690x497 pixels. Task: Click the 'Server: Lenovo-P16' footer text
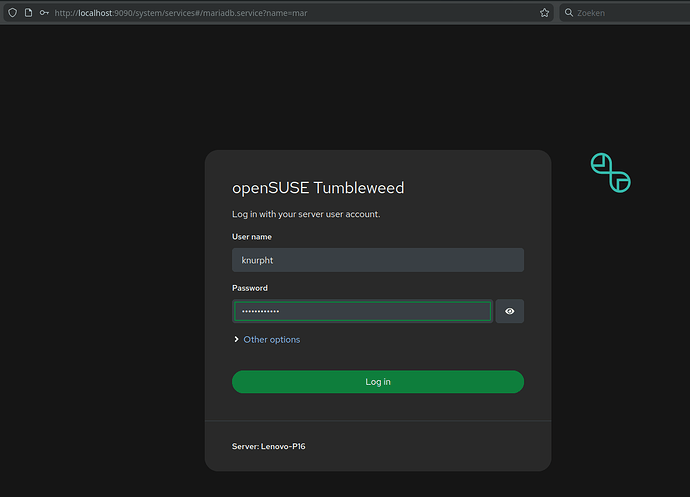(268, 446)
